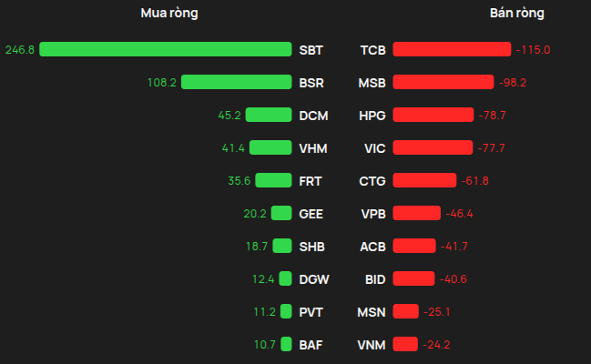
Task: Click the Bán ròng column heading
Action: 516,13
